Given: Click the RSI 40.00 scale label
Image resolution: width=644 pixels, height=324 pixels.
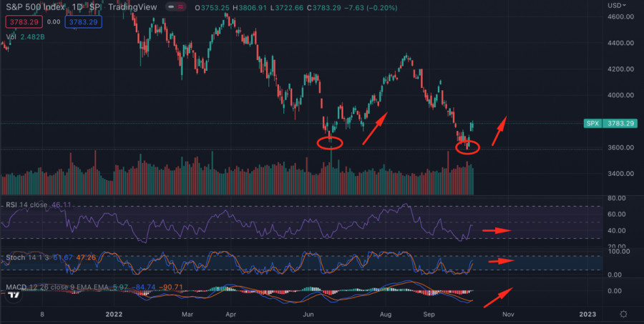Looking at the screenshot, I should tap(615, 231).
